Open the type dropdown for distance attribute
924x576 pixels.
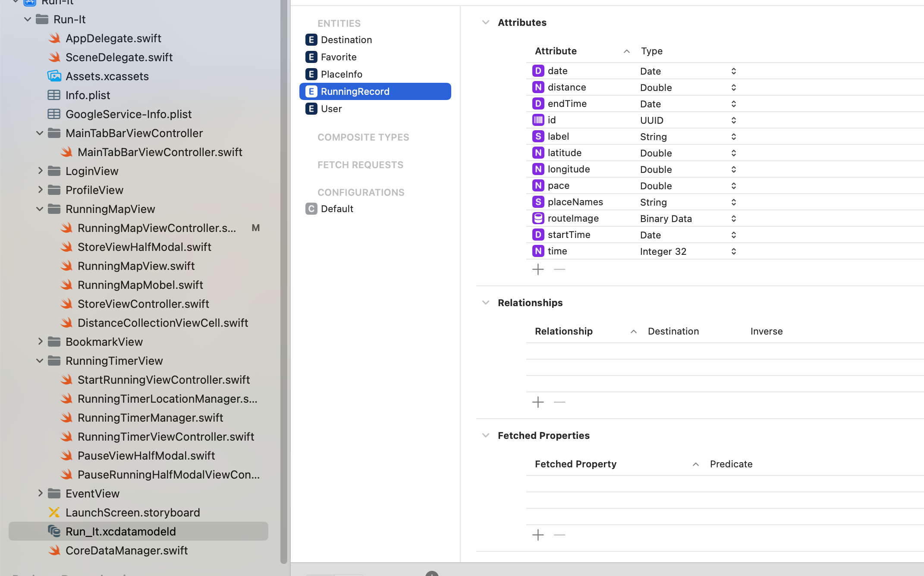pyautogui.click(x=733, y=88)
